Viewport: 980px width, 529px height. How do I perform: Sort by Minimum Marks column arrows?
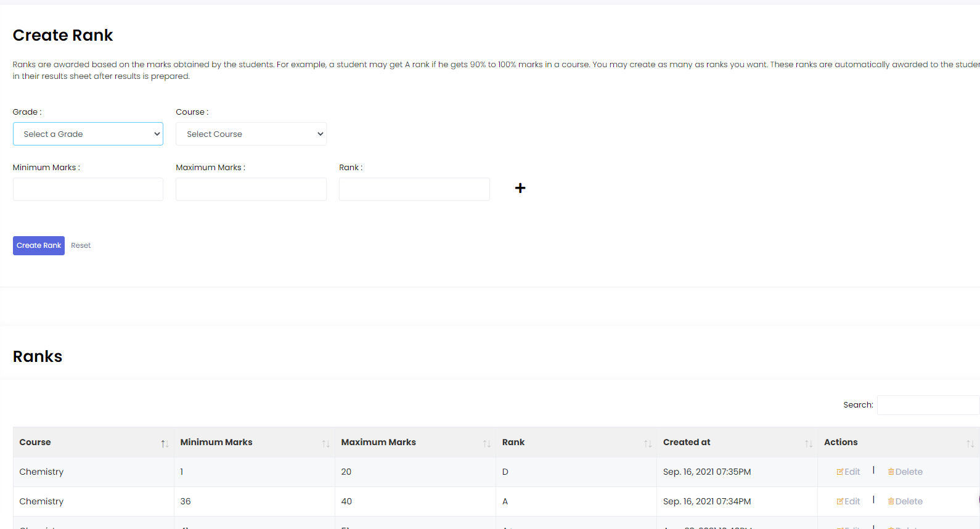[x=325, y=443]
